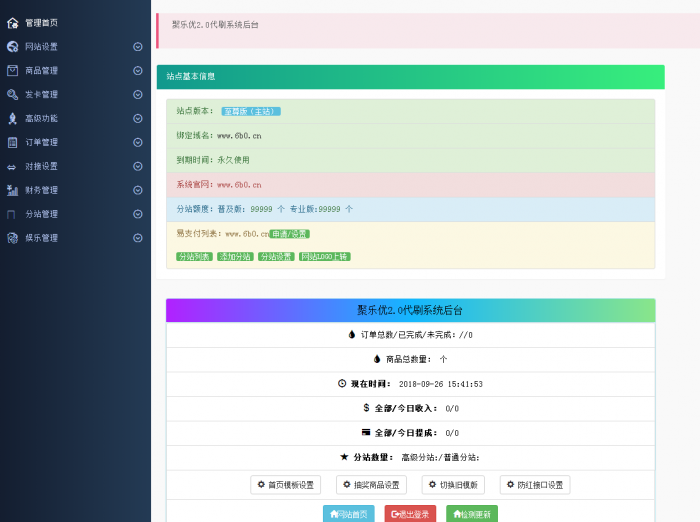This screenshot has height=522, width=700.
Task: Click the list icon for 订单管理
Action: [12, 143]
